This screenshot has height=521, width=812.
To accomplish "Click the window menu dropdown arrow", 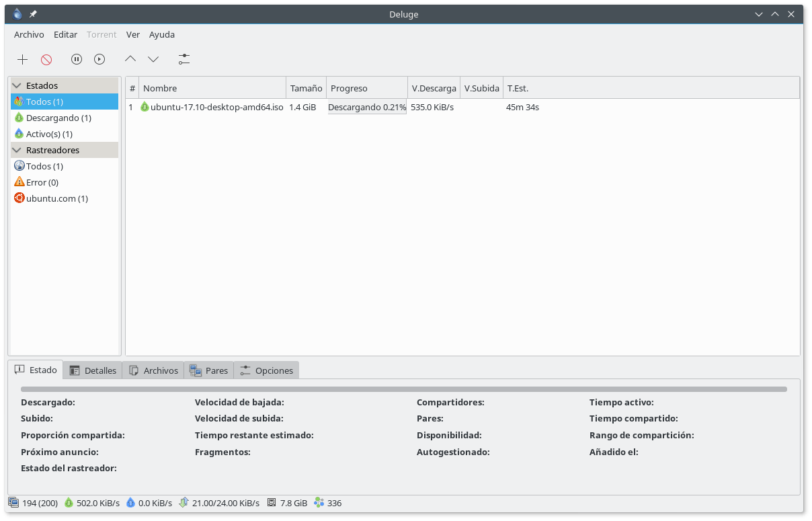I will (758, 14).
